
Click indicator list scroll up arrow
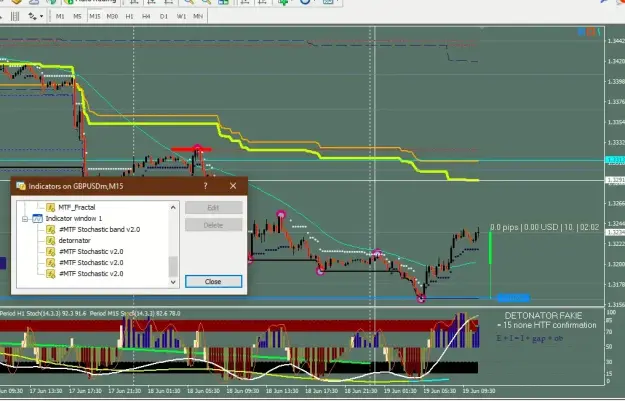pos(173,207)
